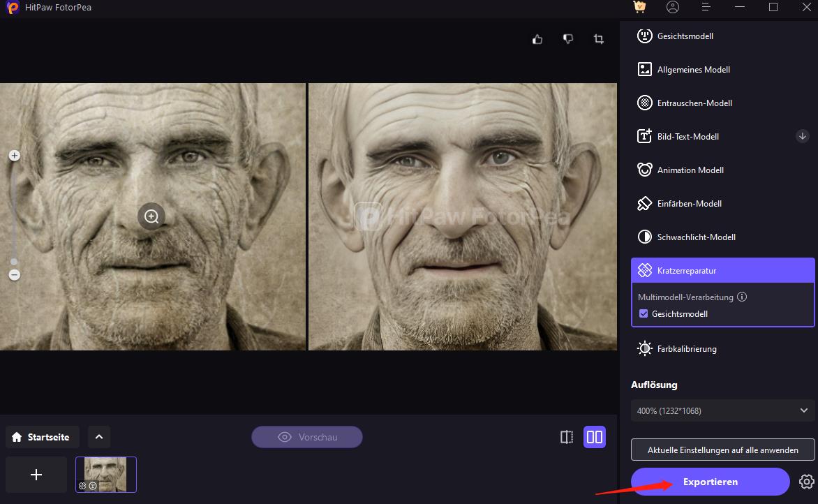
Task: Uncheck the Gesichtsmodell checkbox
Action: click(x=644, y=314)
